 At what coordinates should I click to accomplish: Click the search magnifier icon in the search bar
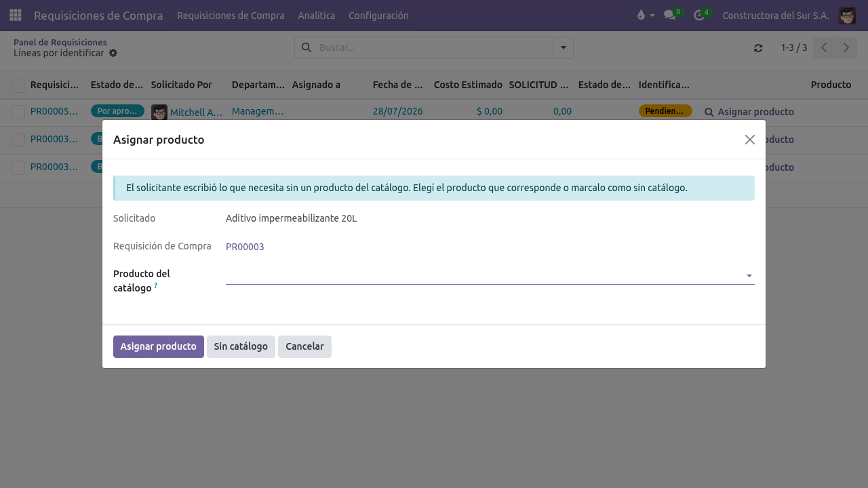(307, 47)
